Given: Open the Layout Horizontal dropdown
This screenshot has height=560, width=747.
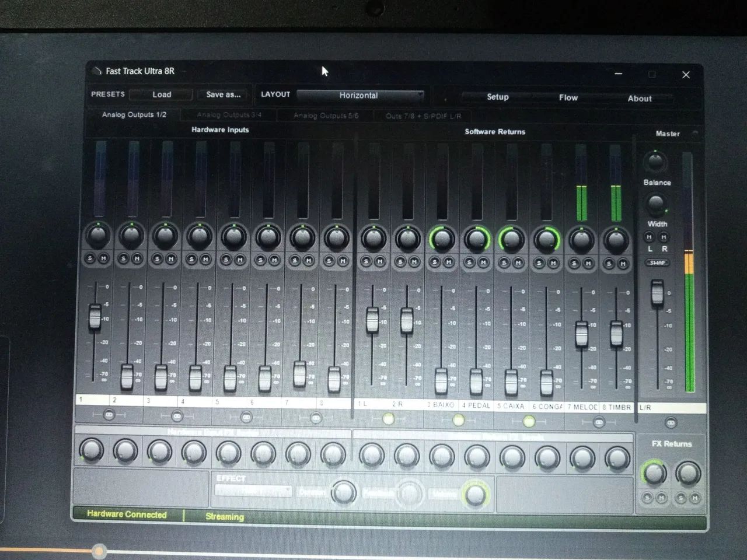Looking at the screenshot, I should pyautogui.click(x=360, y=96).
